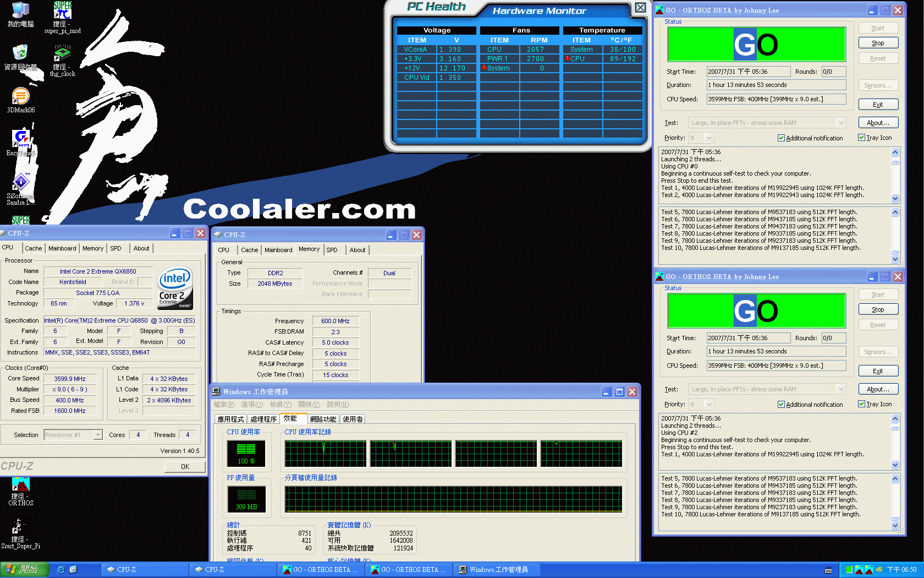Click Stop in upper ORTHOS window

point(878,43)
